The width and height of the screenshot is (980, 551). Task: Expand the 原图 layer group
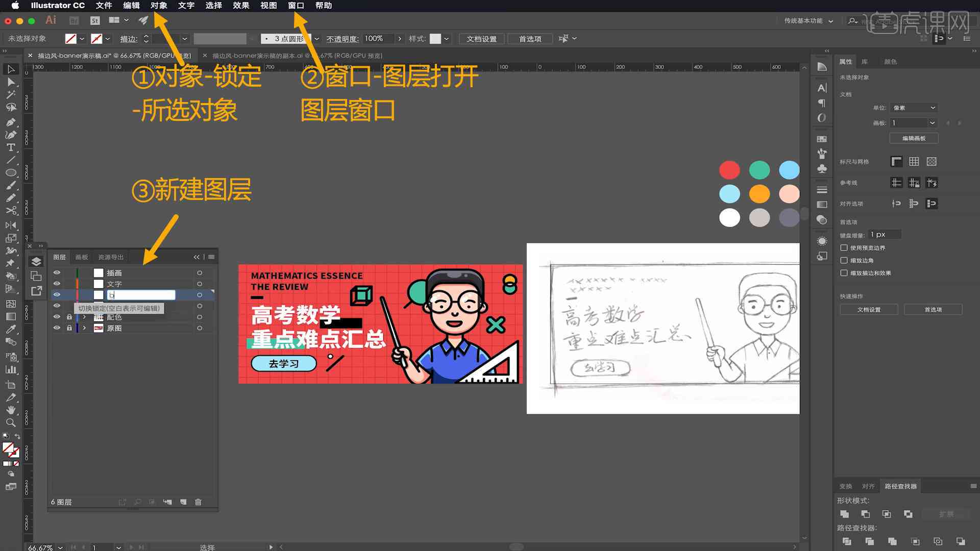coord(84,328)
